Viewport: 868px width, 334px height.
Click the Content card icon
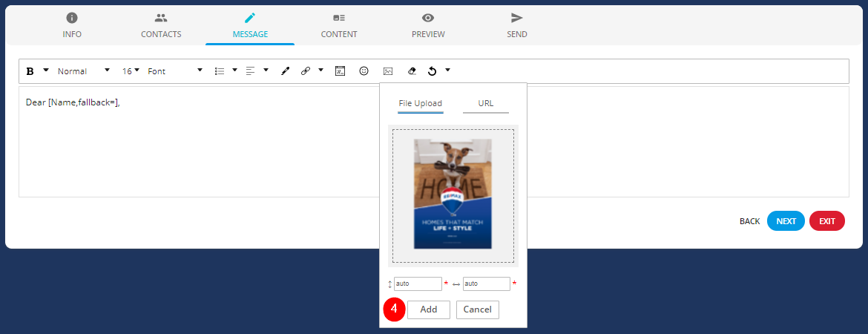(339, 18)
